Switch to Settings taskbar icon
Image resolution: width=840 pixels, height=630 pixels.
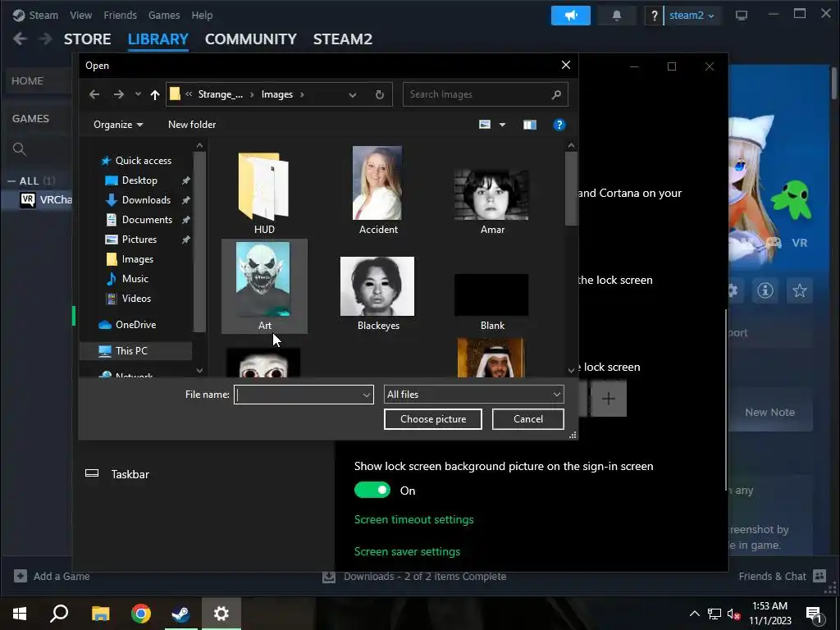coord(221,613)
